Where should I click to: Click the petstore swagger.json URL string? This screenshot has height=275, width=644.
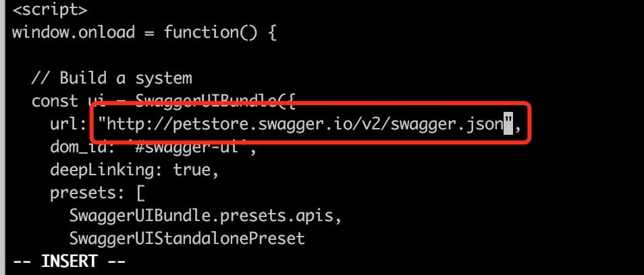[306, 125]
